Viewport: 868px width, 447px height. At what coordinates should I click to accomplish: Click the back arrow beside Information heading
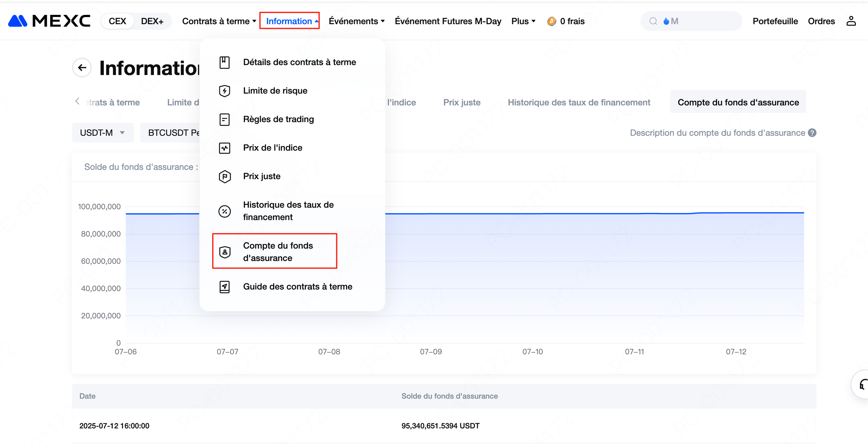tap(82, 68)
